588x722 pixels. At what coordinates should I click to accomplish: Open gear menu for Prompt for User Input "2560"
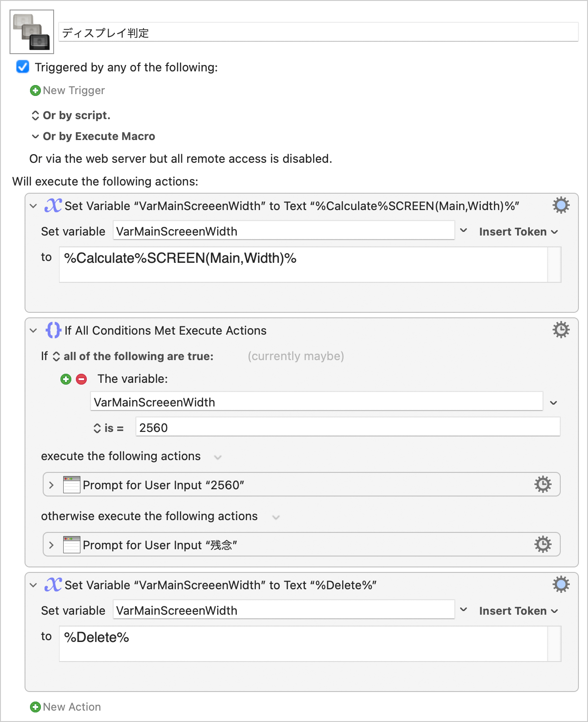[x=543, y=484]
